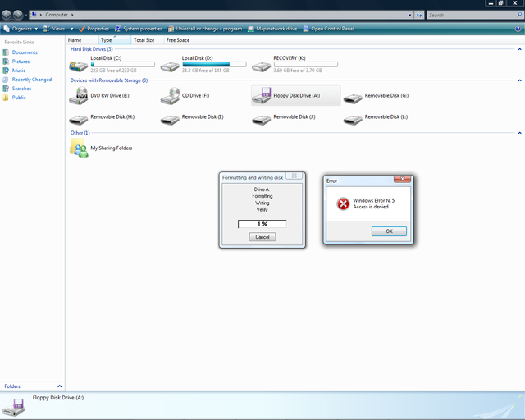
Task: Select Removable Disk (G:) icon
Action: coord(353,97)
